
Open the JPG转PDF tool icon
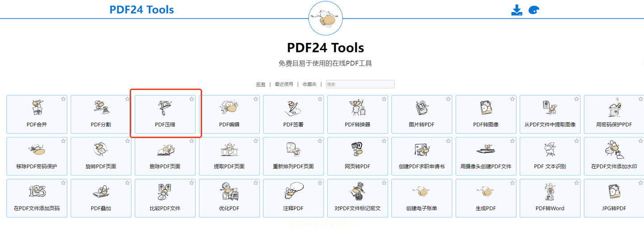point(614,192)
